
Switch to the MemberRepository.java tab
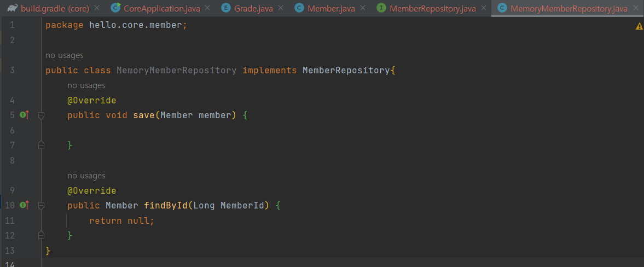(432, 8)
